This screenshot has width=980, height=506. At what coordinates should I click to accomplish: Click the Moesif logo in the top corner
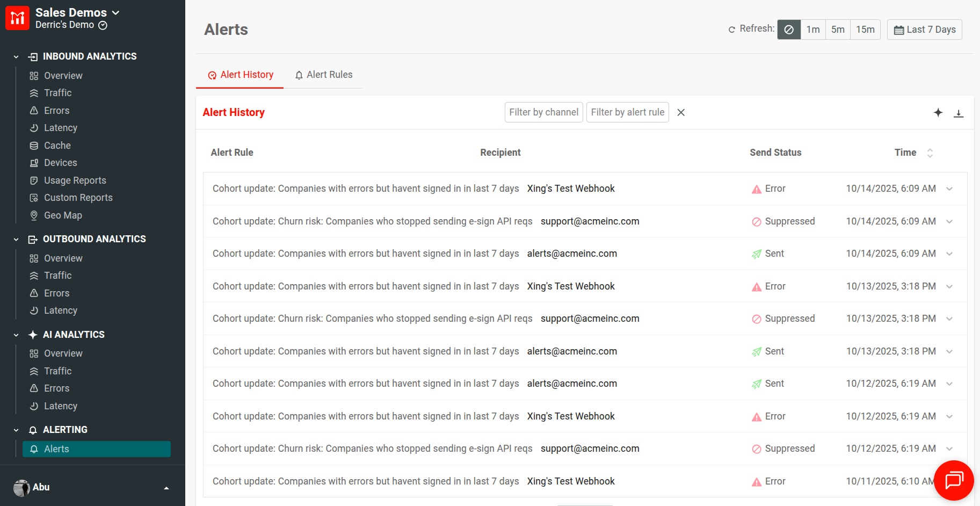click(17, 18)
